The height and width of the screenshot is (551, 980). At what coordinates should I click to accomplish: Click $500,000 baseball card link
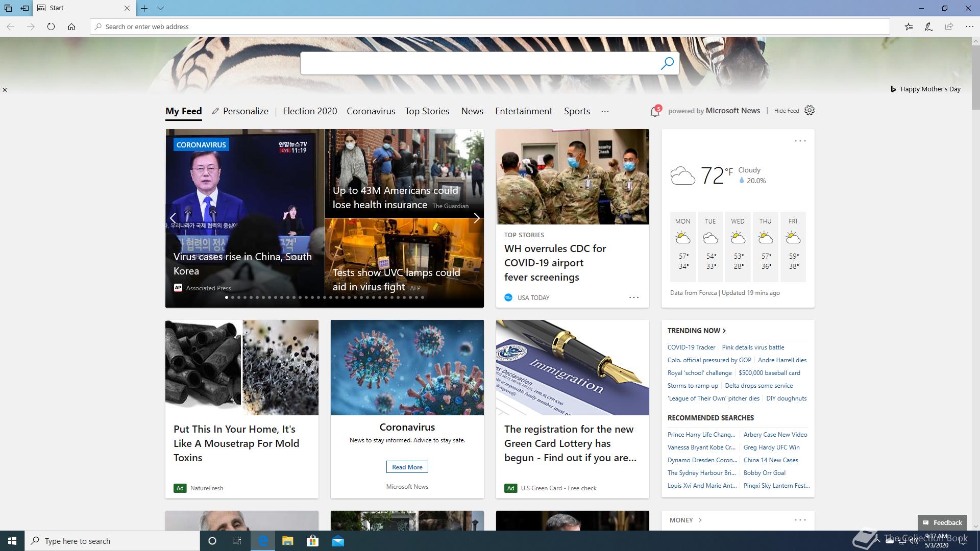click(x=769, y=373)
